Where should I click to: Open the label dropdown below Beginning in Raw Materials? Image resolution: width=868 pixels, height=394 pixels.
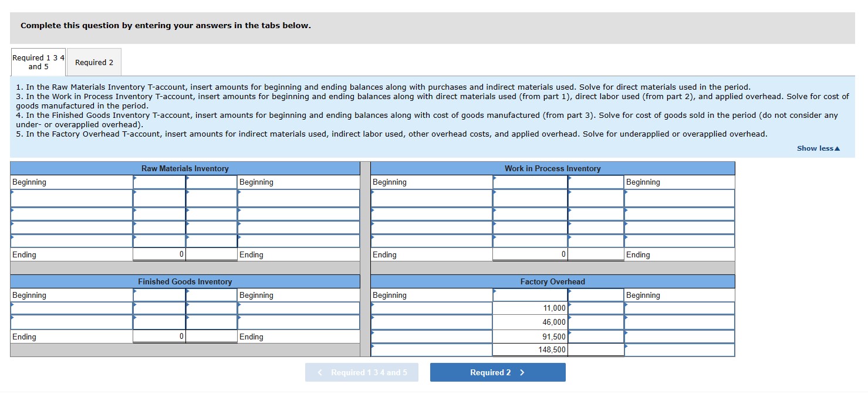pos(70,198)
